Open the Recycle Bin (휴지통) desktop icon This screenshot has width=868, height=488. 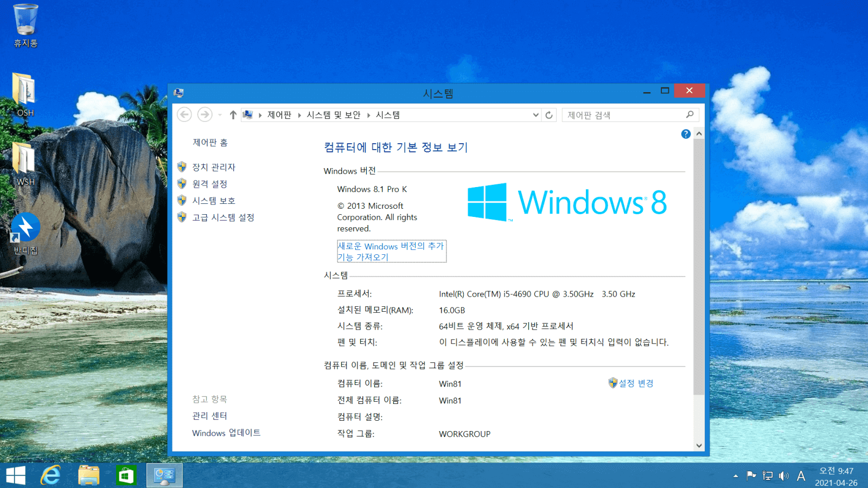pyautogui.click(x=25, y=26)
